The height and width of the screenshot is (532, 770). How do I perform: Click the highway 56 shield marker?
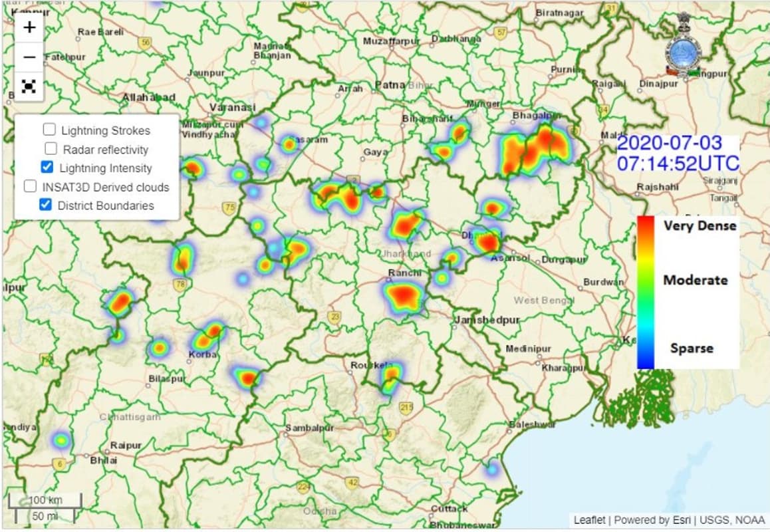[x=145, y=42]
